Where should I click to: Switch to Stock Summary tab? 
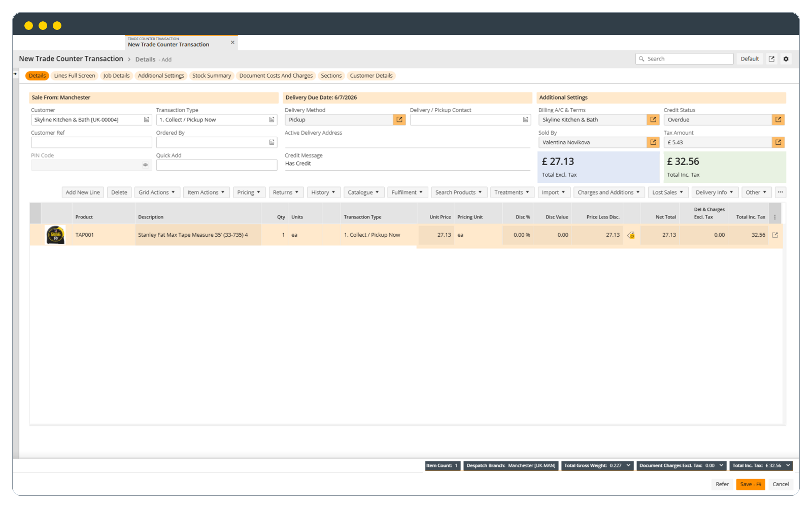(x=212, y=76)
